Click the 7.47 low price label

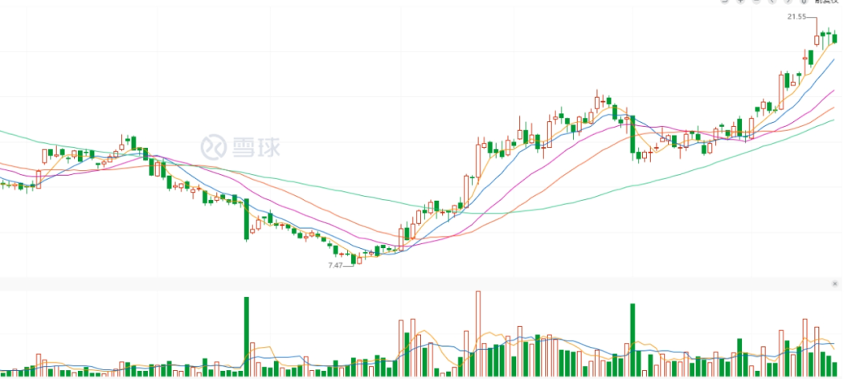[x=335, y=264]
